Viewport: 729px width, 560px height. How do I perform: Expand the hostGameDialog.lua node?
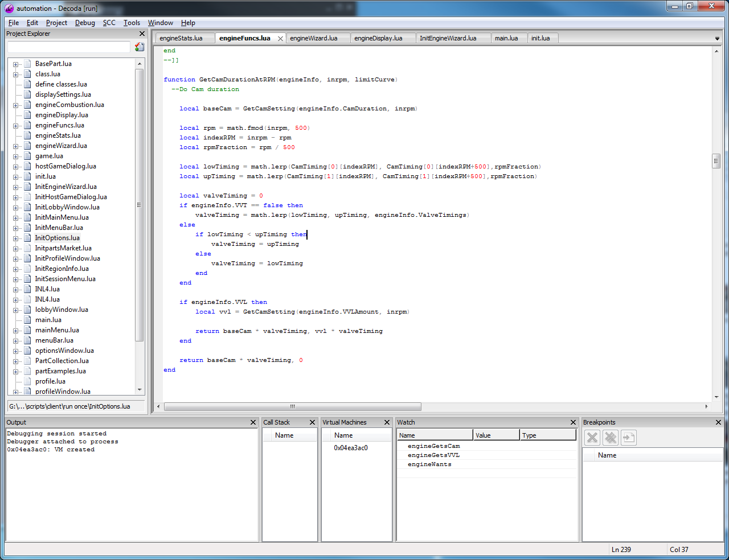(x=16, y=167)
